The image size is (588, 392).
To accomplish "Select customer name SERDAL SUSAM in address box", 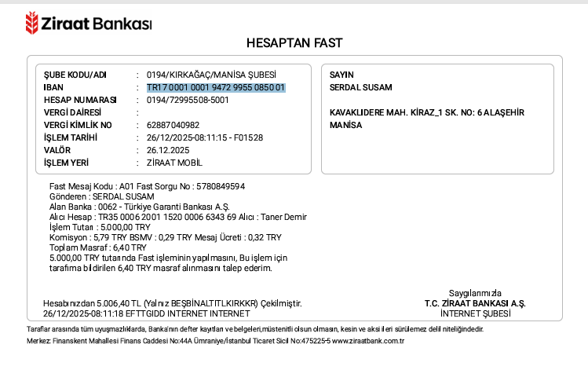I will coord(361,87).
